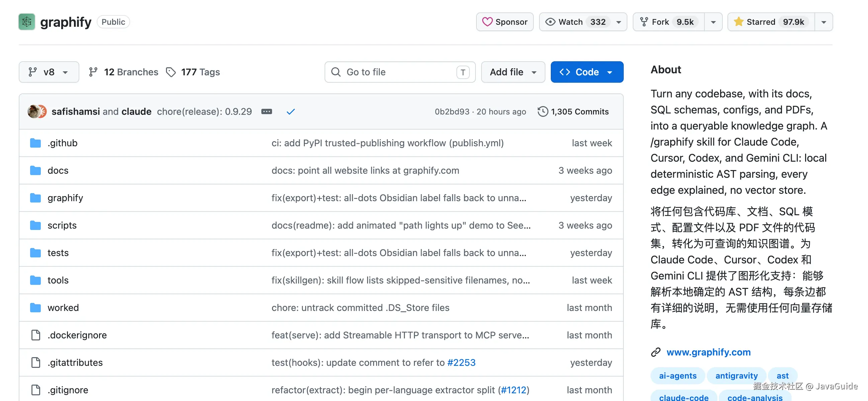Click the .github folder icon

coord(35,143)
